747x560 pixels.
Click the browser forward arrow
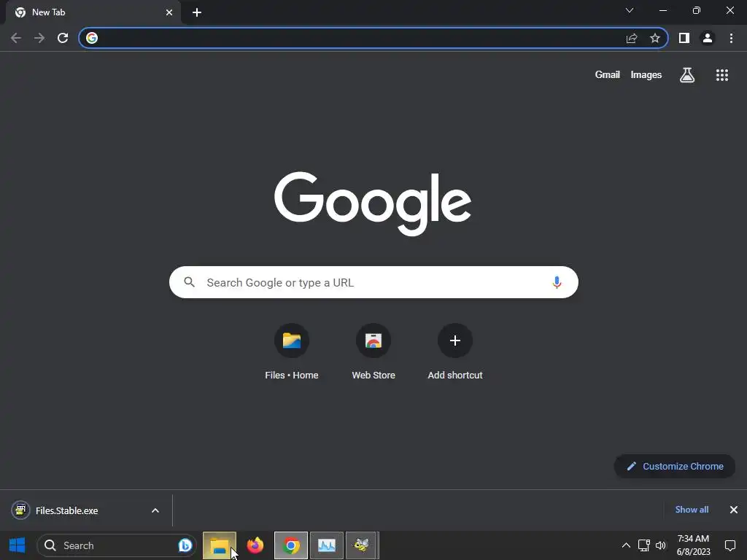(x=39, y=38)
